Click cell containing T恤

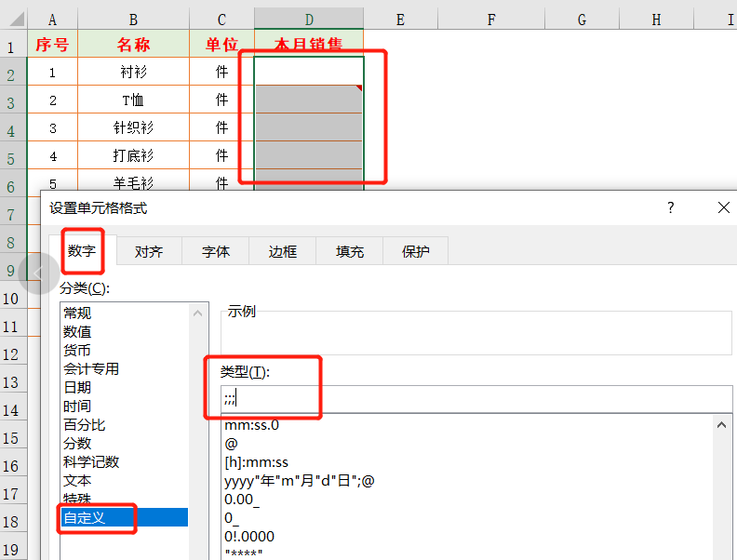[x=133, y=100]
